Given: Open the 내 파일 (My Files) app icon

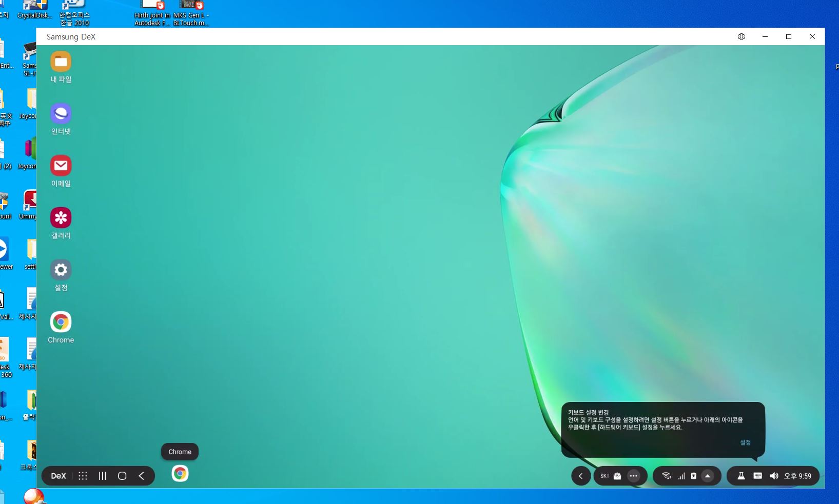Looking at the screenshot, I should point(61,62).
